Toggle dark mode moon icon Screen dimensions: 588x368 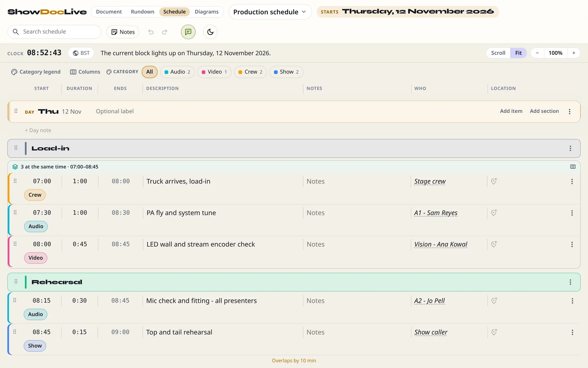[210, 32]
